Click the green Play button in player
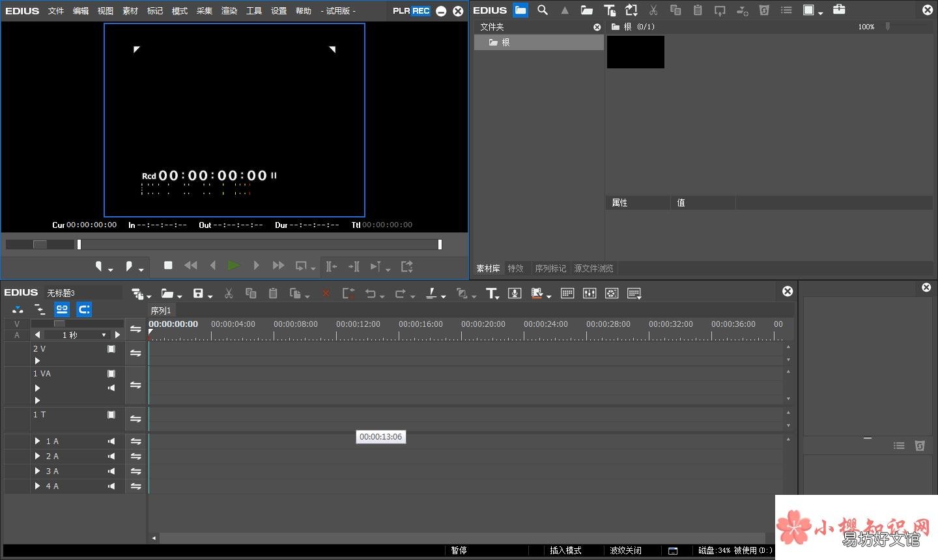This screenshot has width=938, height=560. tap(233, 266)
